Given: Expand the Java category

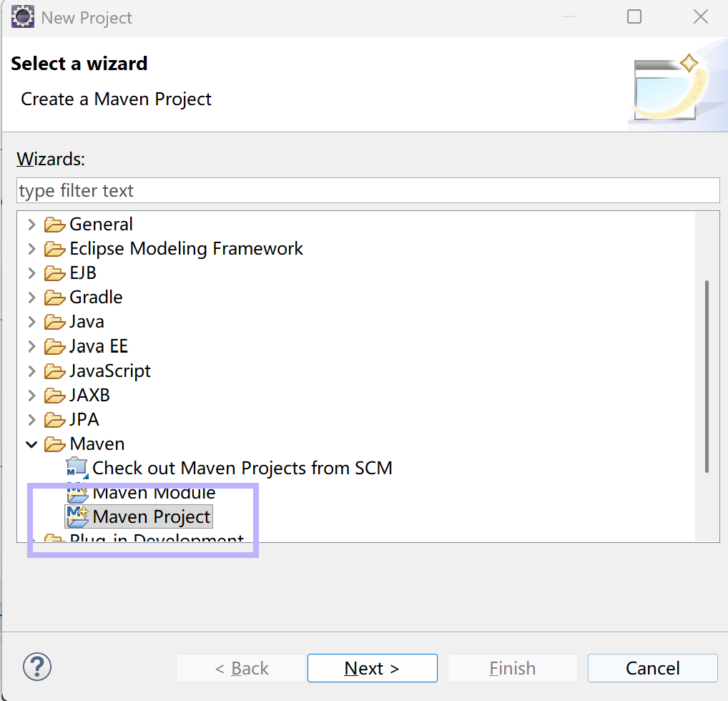Looking at the screenshot, I should [31, 322].
